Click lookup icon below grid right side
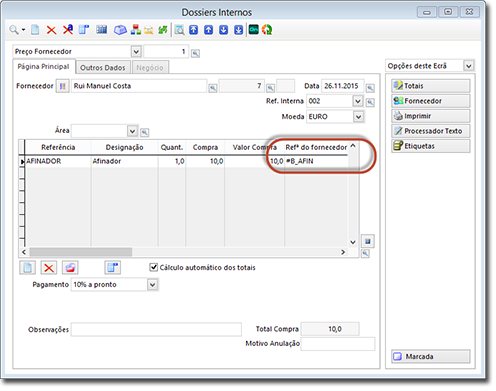This screenshot has width=496, height=391. [365, 254]
